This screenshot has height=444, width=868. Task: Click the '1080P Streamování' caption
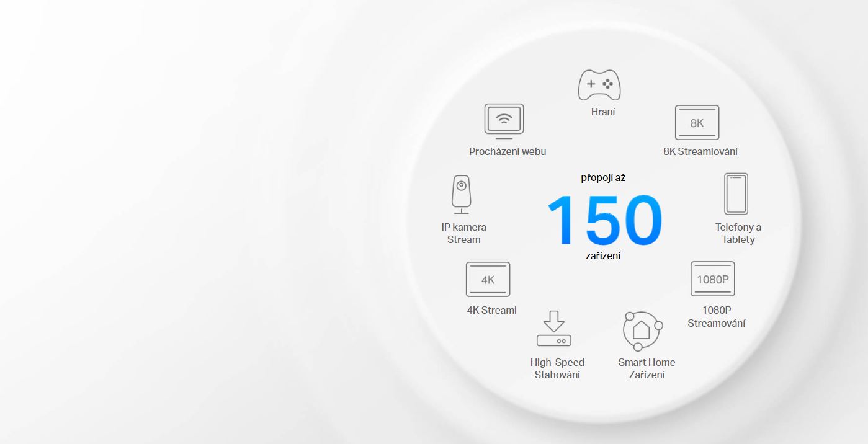tap(717, 317)
